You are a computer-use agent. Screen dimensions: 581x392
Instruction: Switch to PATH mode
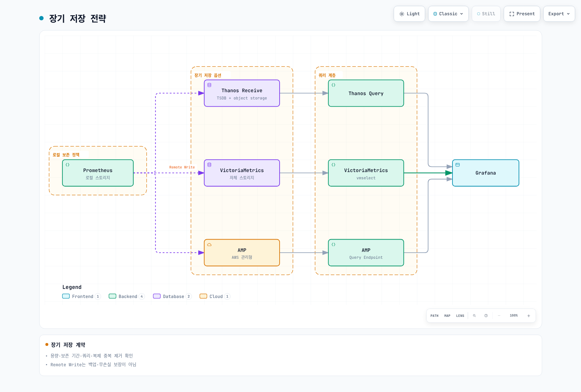[434, 316]
